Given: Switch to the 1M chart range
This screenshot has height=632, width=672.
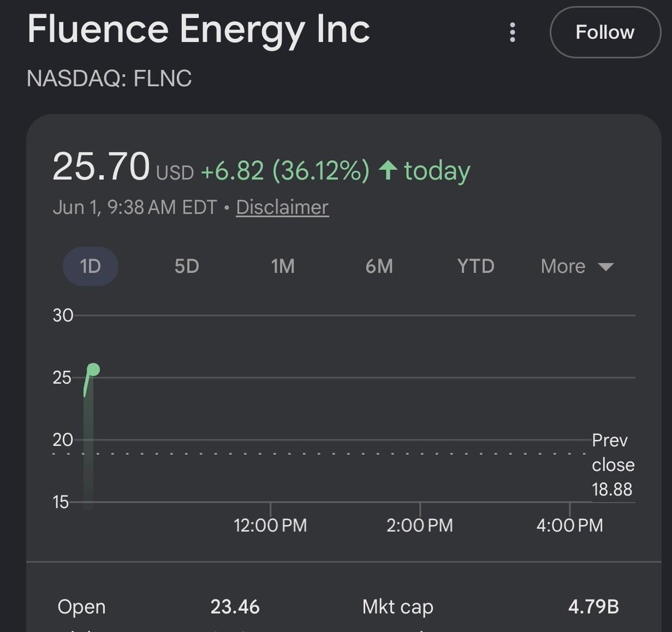Looking at the screenshot, I should tap(283, 266).
